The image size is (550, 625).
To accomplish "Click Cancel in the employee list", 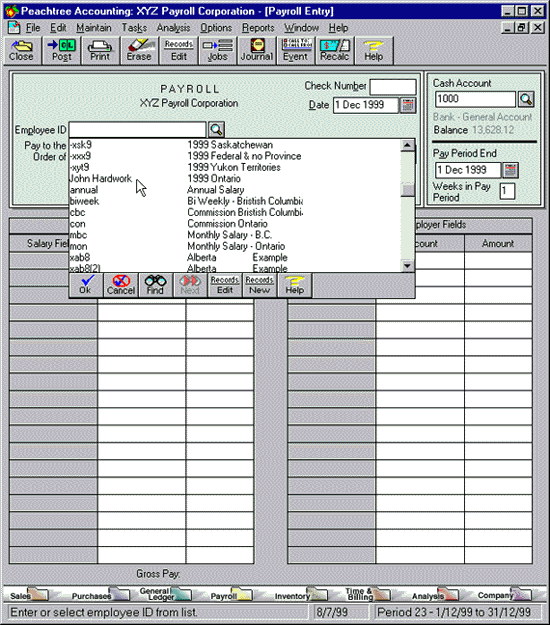I will pos(121,285).
